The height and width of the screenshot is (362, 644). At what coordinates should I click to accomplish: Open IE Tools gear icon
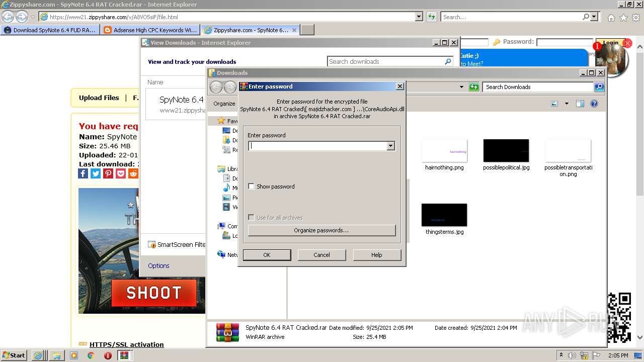pyautogui.click(x=636, y=18)
